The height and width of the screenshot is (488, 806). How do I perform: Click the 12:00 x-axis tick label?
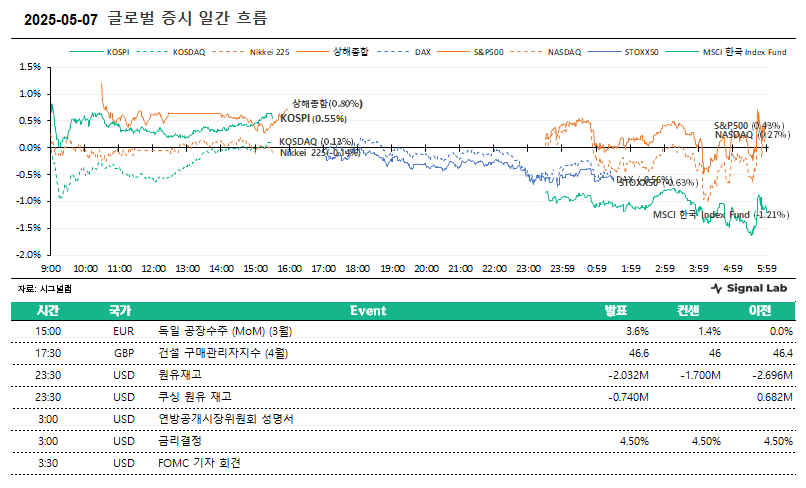click(x=153, y=268)
